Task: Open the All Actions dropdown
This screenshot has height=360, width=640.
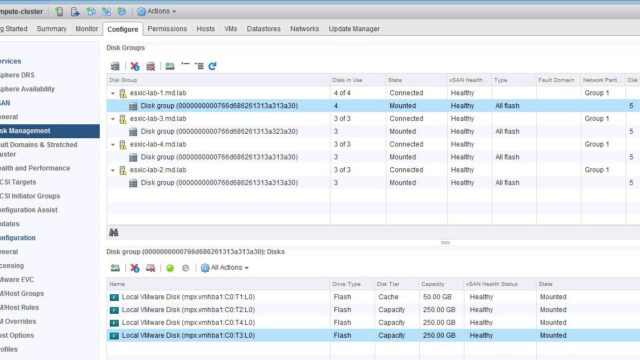Action: (224, 268)
